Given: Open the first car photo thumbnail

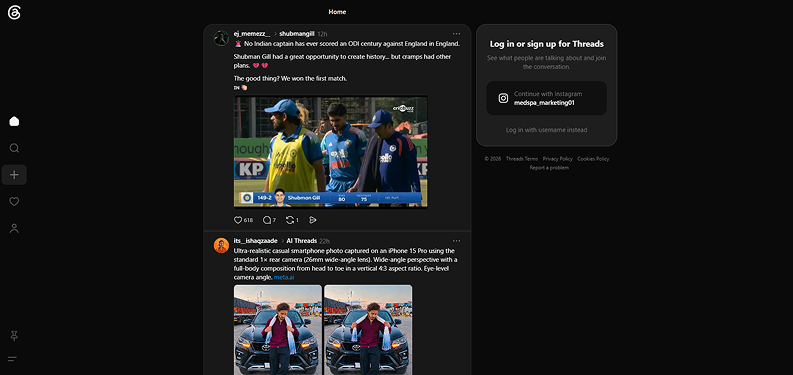Looking at the screenshot, I should coord(278,330).
